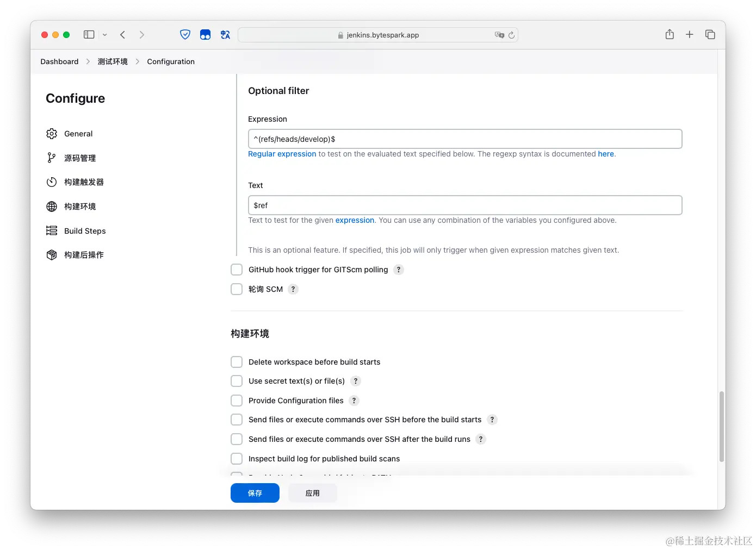Open the General section gear icon
756x550 pixels.
[x=52, y=134]
